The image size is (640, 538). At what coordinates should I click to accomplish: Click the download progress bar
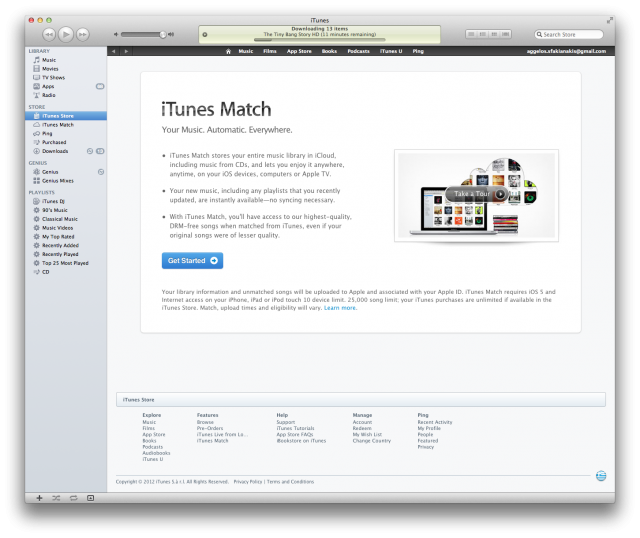pos(320,40)
